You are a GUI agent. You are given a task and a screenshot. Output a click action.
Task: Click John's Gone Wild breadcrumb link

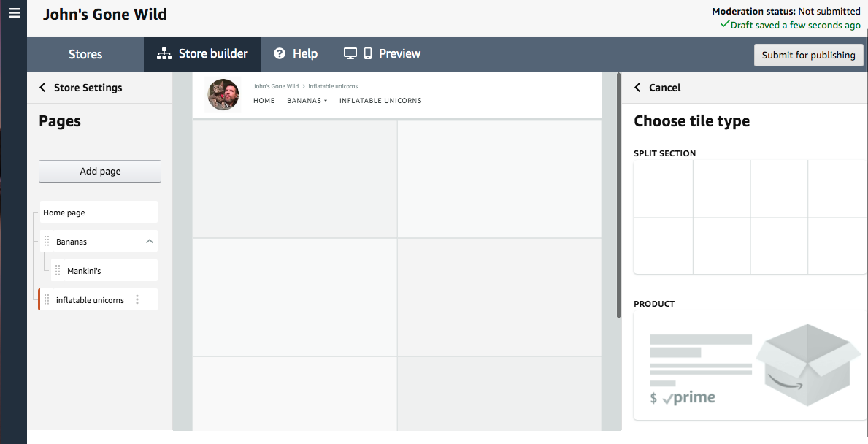click(276, 86)
